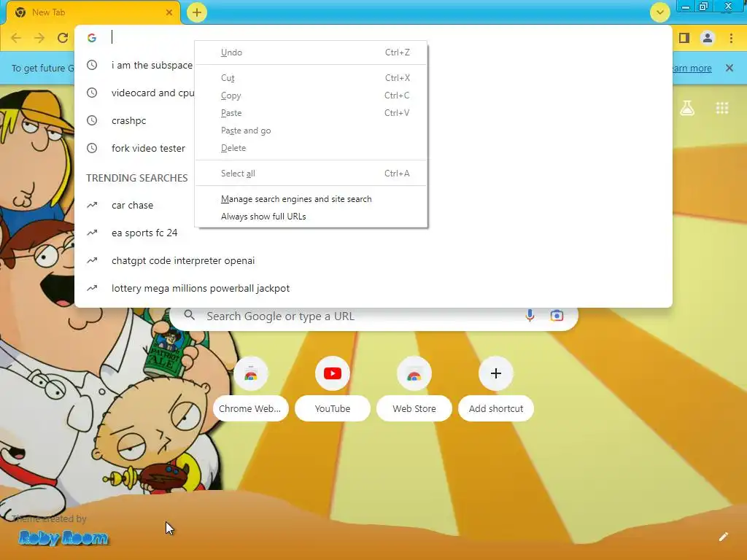This screenshot has width=747, height=560.
Task: Open Manage search engines and site search
Action: [x=311, y=199]
